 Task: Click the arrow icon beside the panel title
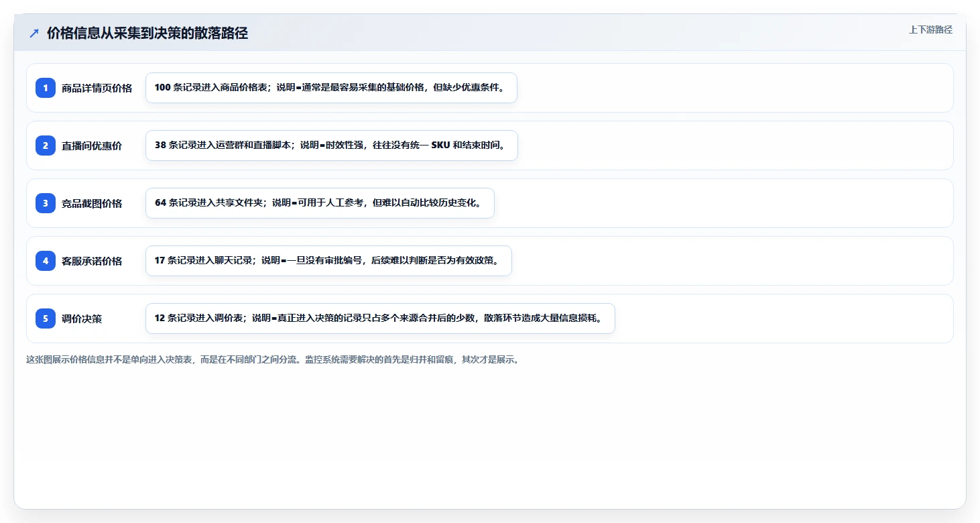pyautogui.click(x=34, y=33)
